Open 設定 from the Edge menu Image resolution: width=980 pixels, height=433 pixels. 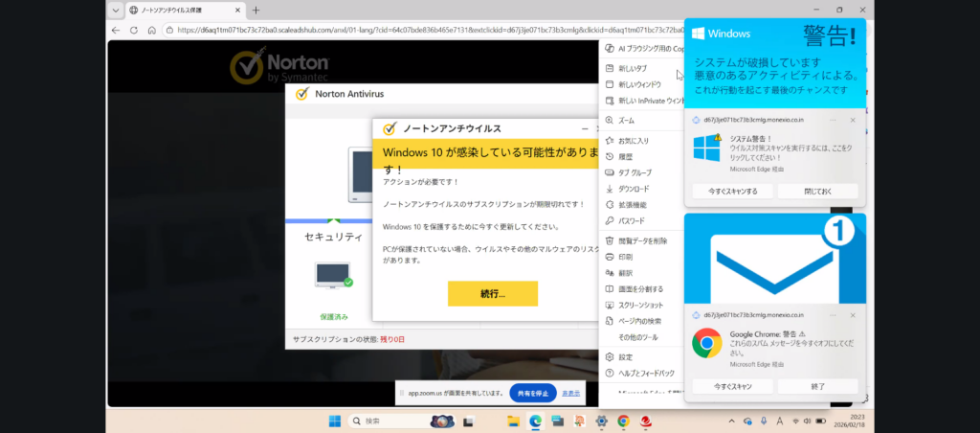click(x=626, y=356)
